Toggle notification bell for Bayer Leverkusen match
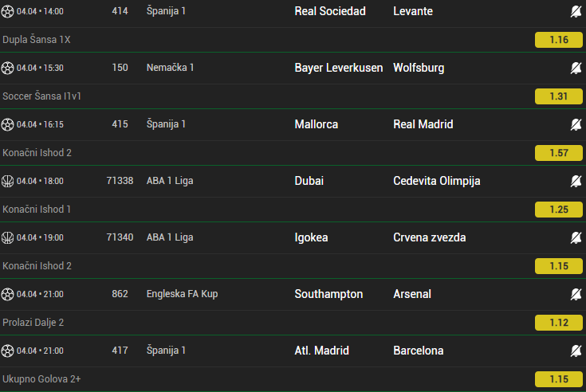Viewport: 586px width, 392px height. tap(576, 68)
